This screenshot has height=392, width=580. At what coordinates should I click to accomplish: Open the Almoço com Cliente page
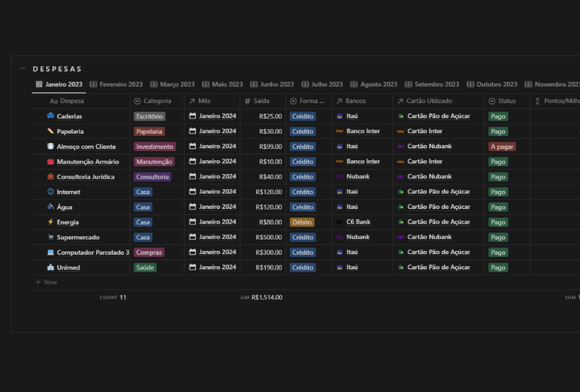(86, 147)
